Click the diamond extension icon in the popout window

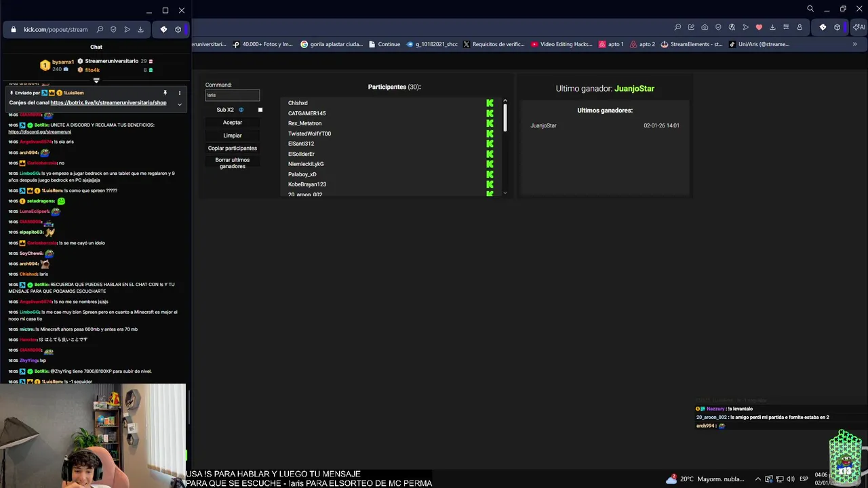point(163,29)
